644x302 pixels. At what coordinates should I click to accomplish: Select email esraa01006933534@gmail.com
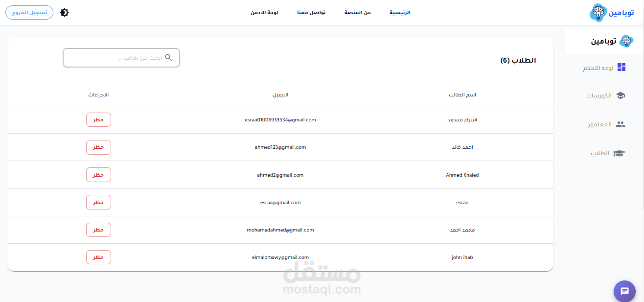tap(280, 119)
